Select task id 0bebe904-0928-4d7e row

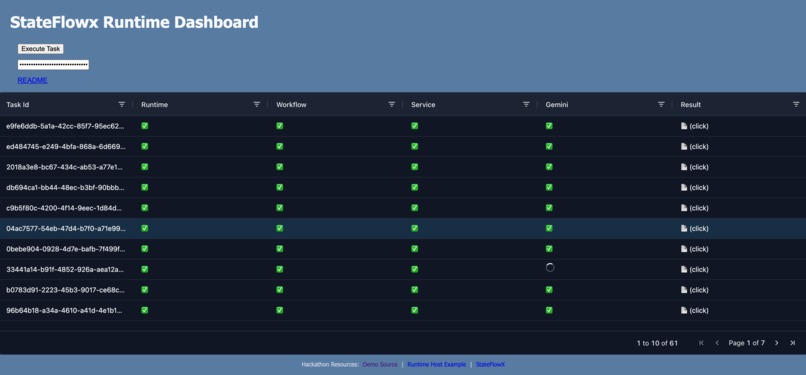click(x=403, y=249)
